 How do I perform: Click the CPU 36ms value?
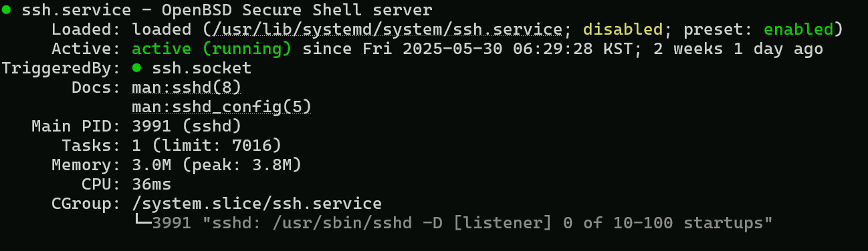pos(152,184)
